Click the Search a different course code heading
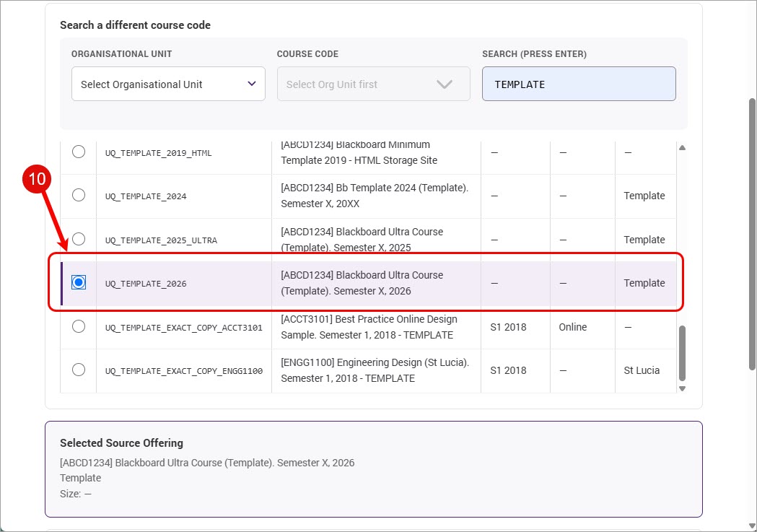 [x=135, y=25]
